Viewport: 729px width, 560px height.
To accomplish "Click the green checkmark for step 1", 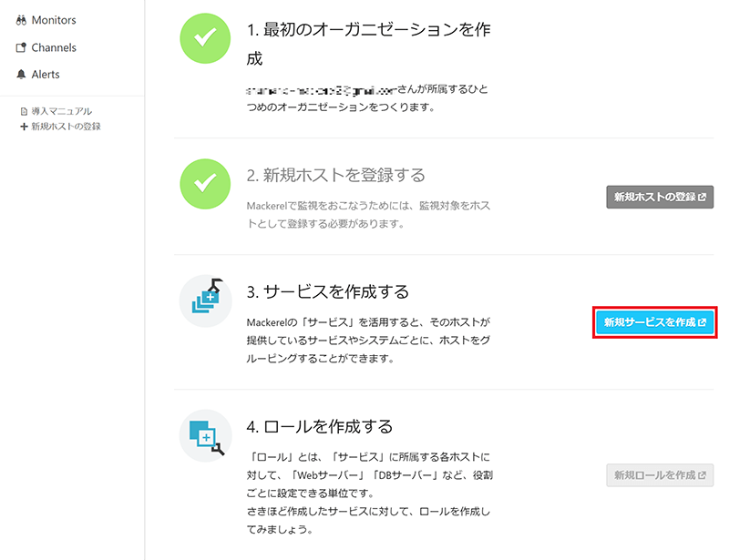I will (x=205, y=36).
